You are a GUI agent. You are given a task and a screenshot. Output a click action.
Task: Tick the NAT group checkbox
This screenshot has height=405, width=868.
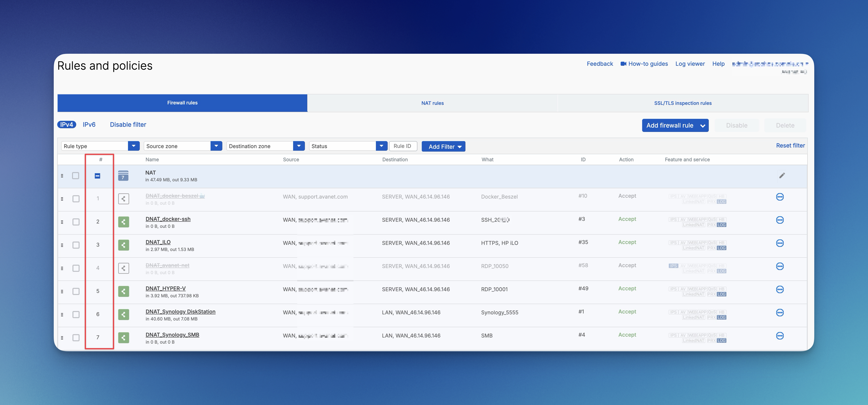tap(76, 176)
